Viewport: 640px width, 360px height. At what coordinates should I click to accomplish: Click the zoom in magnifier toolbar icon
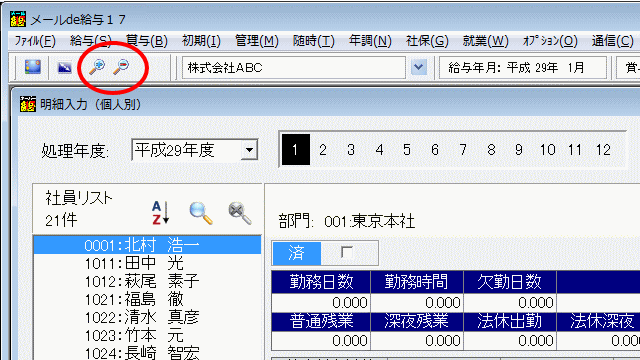point(97,67)
